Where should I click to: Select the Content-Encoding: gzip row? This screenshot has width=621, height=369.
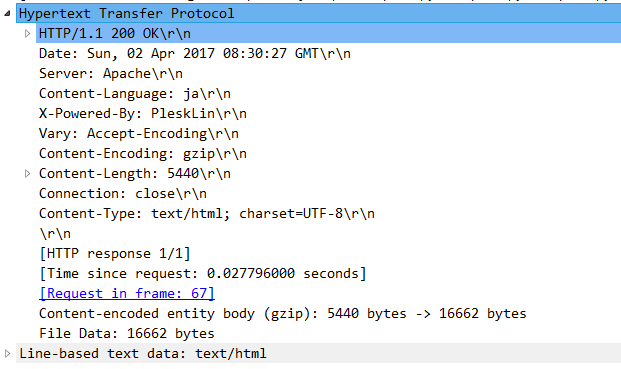[x=143, y=154]
